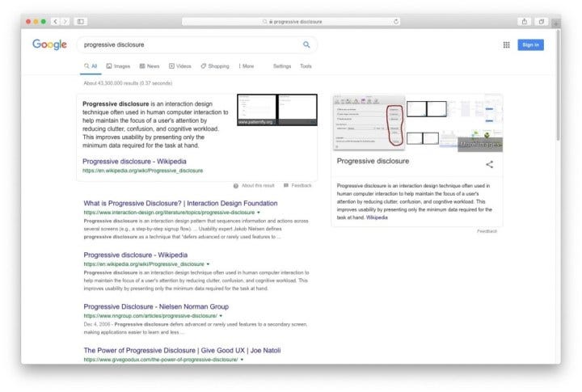Click the About 43,300,000 results text

click(x=128, y=83)
